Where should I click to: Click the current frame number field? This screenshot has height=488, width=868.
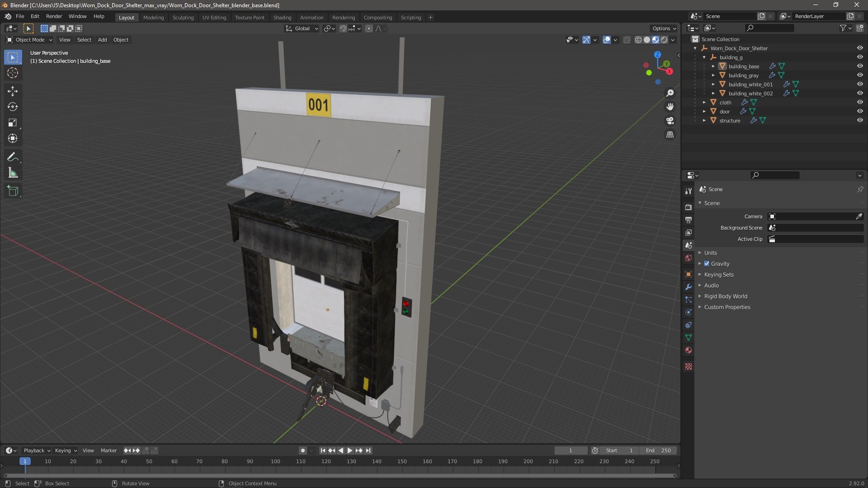point(571,450)
